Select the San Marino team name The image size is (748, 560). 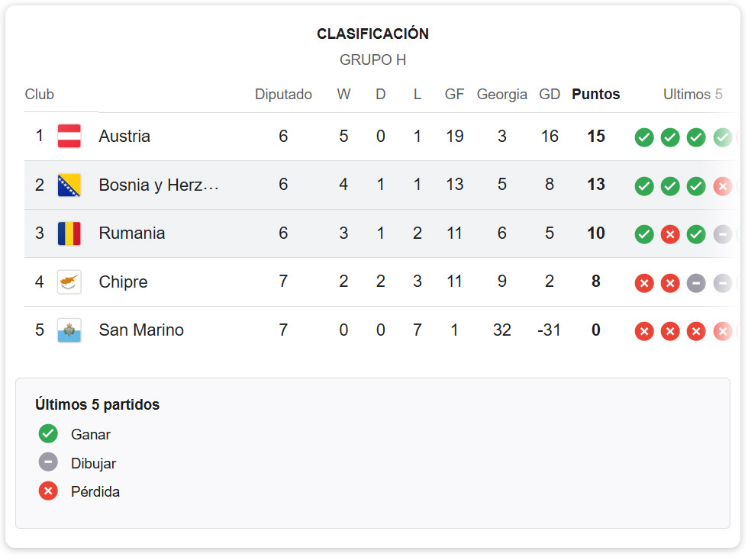pyautogui.click(x=141, y=330)
